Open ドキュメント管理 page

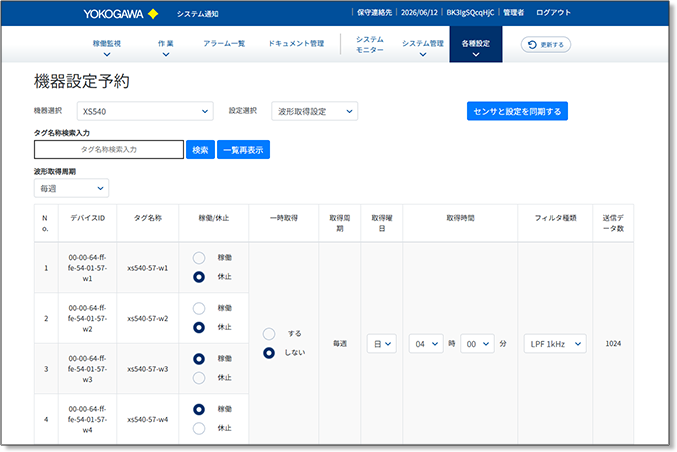[296, 43]
